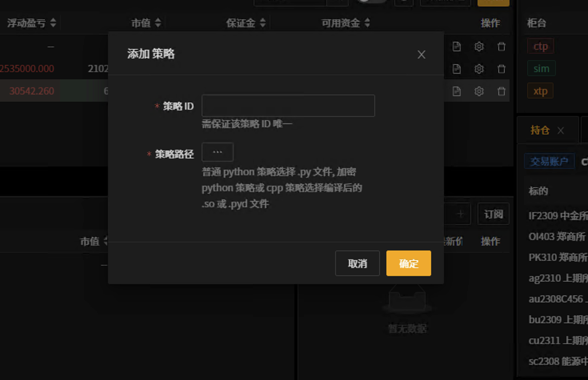
Task: Open settings gear in ctp row
Action: pyautogui.click(x=479, y=46)
